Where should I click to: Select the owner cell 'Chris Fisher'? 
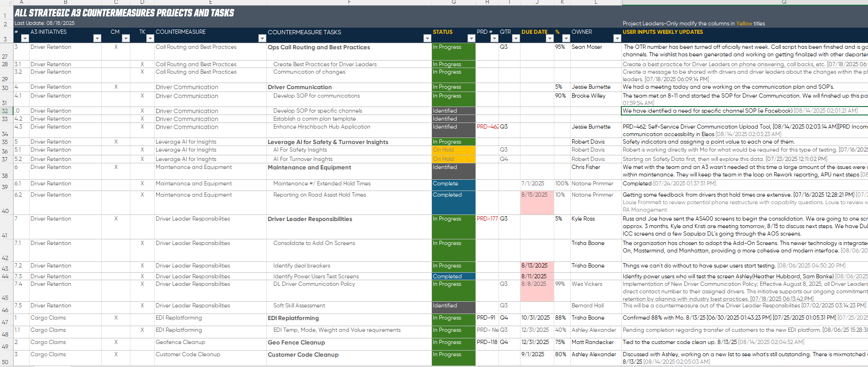596,171
